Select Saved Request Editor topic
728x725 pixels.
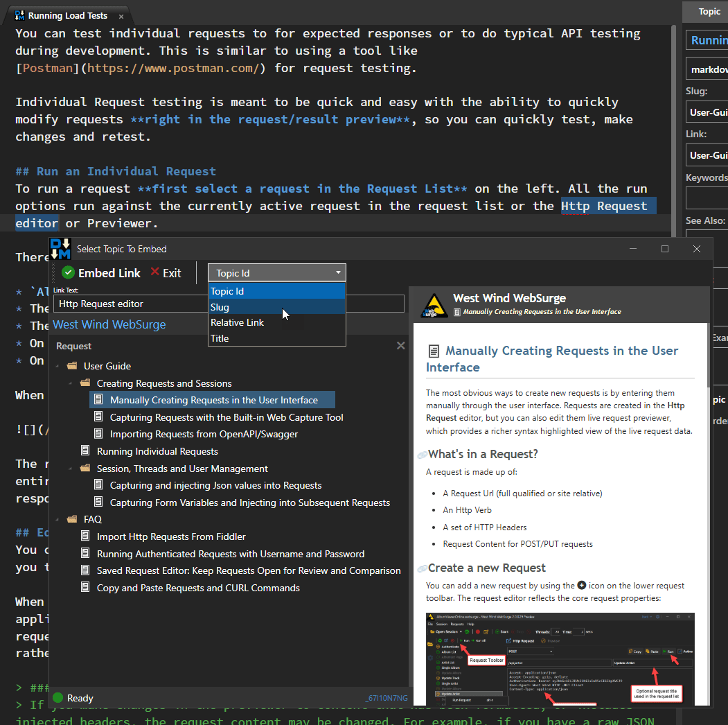(249, 570)
